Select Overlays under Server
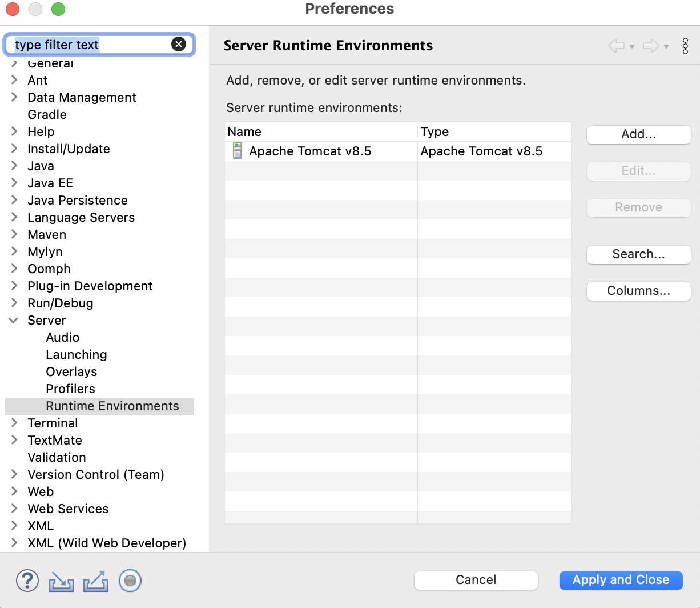 click(71, 371)
